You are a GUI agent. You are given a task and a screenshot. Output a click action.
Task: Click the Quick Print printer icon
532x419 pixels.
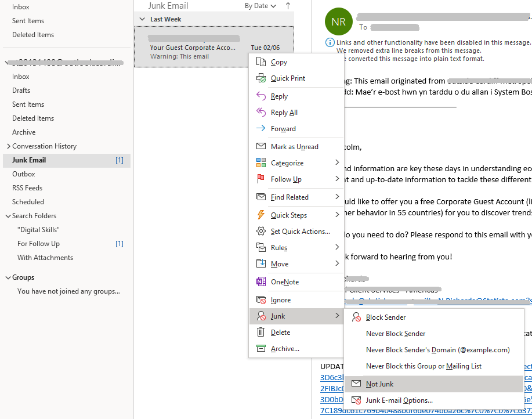tap(260, 78)
